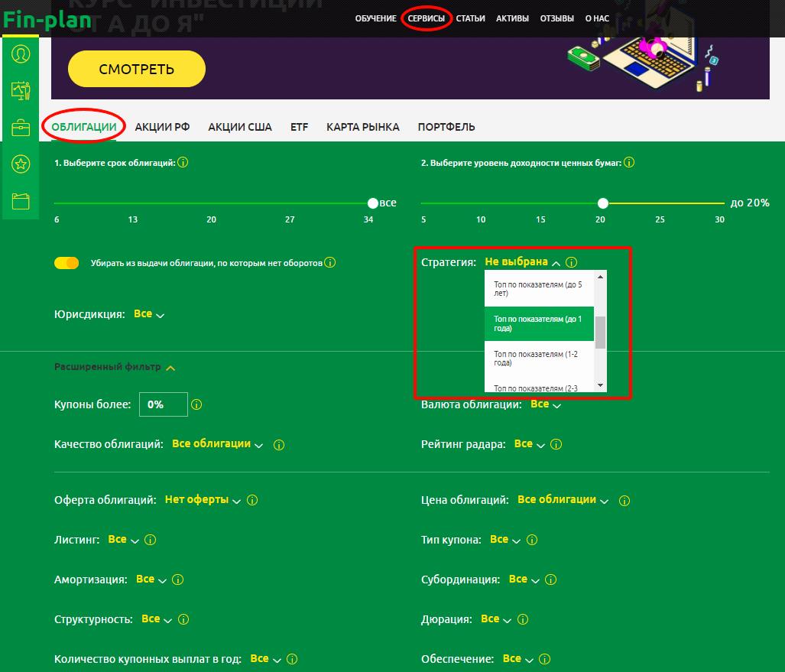The width and height of the screenshot is (785, 672).
Task: Click info icon beside Купоны более field
Action: (x=196, y=404)
